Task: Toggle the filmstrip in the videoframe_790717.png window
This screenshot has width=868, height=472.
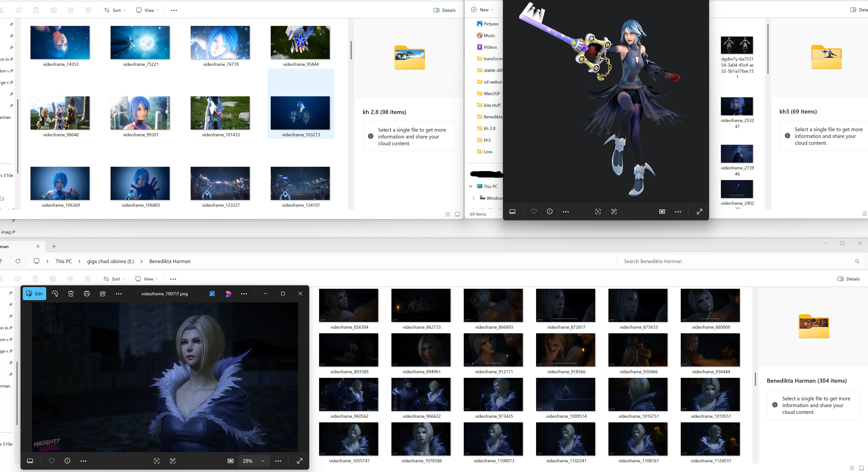Action: point(30,461)
